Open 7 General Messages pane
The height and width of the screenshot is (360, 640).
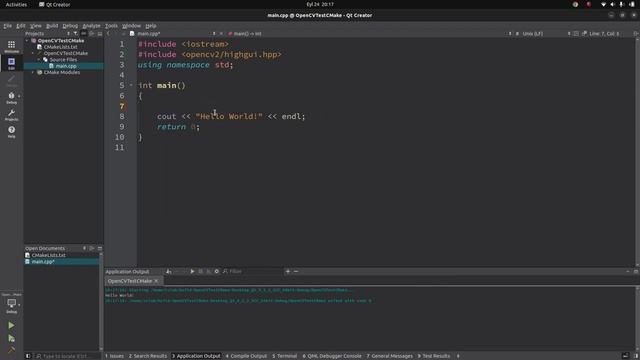coord(389,356)
